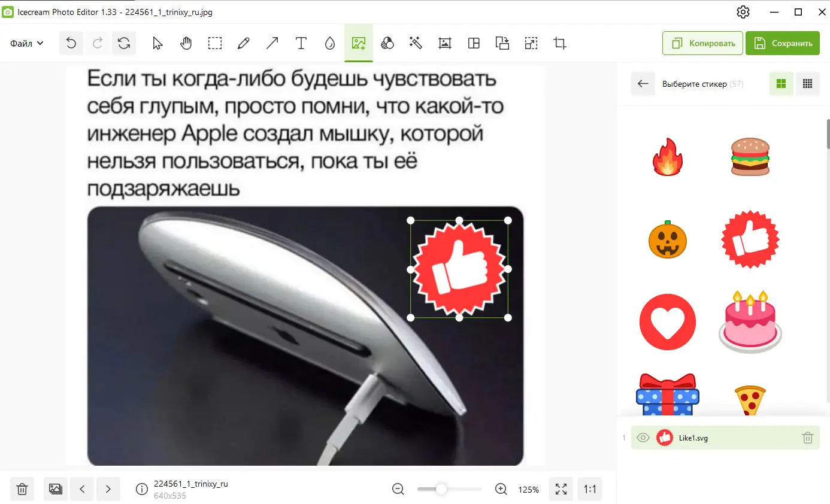Select the Arrow annotation tool
The image size is (830, 504).
(x=272, y=42)
